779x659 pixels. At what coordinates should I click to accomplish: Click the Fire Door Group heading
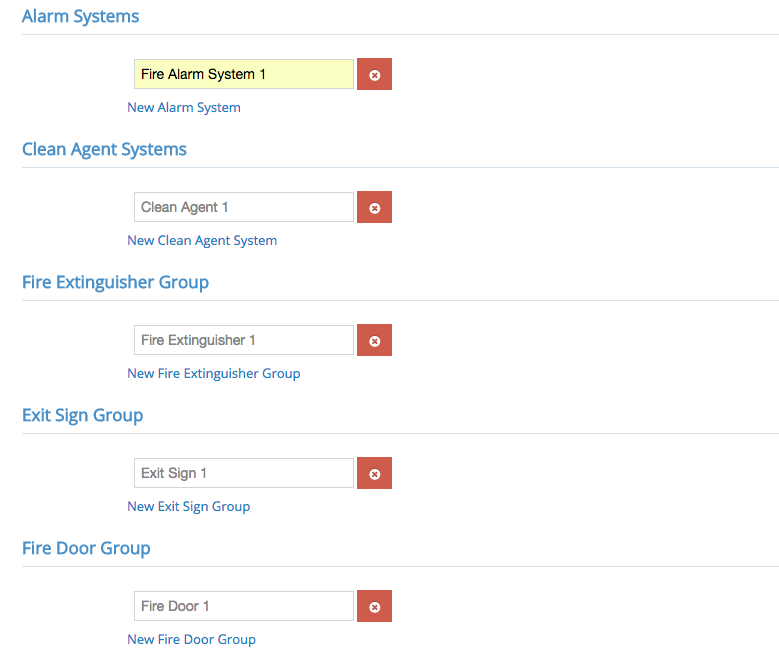tap(86, 548)
